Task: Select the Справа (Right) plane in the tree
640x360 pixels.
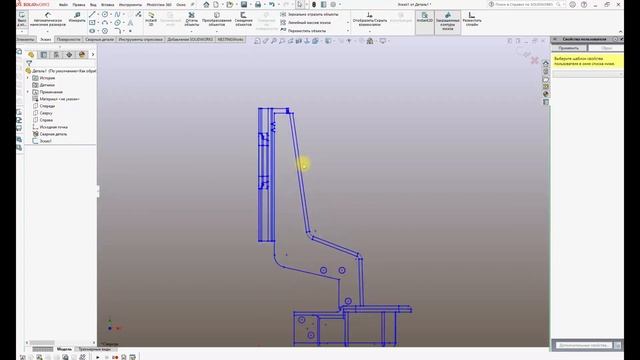Action: pos(43,120)
